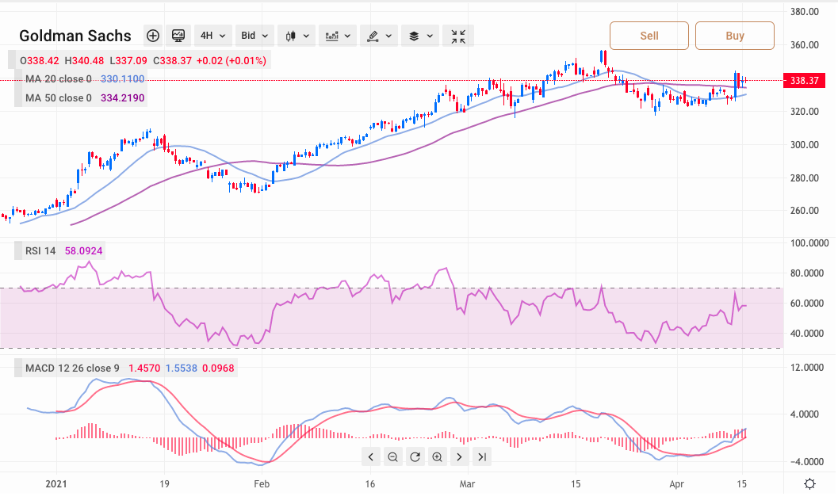Click the MACD value 1.4570
The height and width of the screenshot is (504, 838).
pos(144,368)
